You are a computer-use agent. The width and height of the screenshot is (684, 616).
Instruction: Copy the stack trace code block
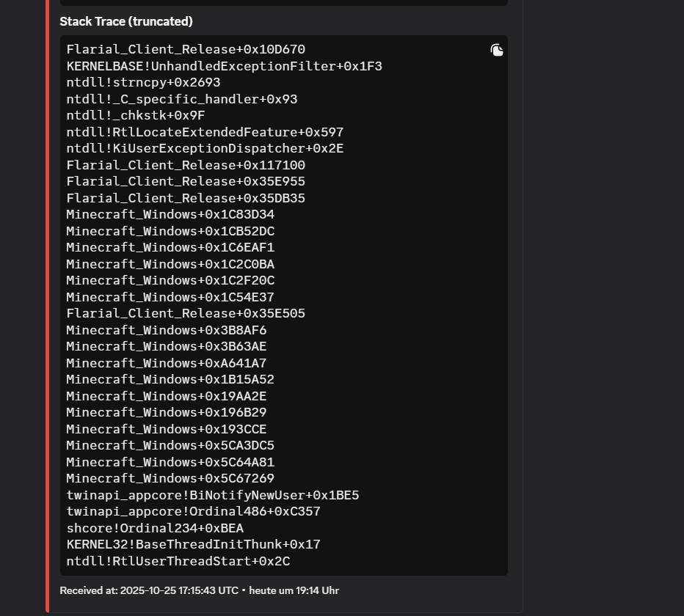tap(496, 50)
